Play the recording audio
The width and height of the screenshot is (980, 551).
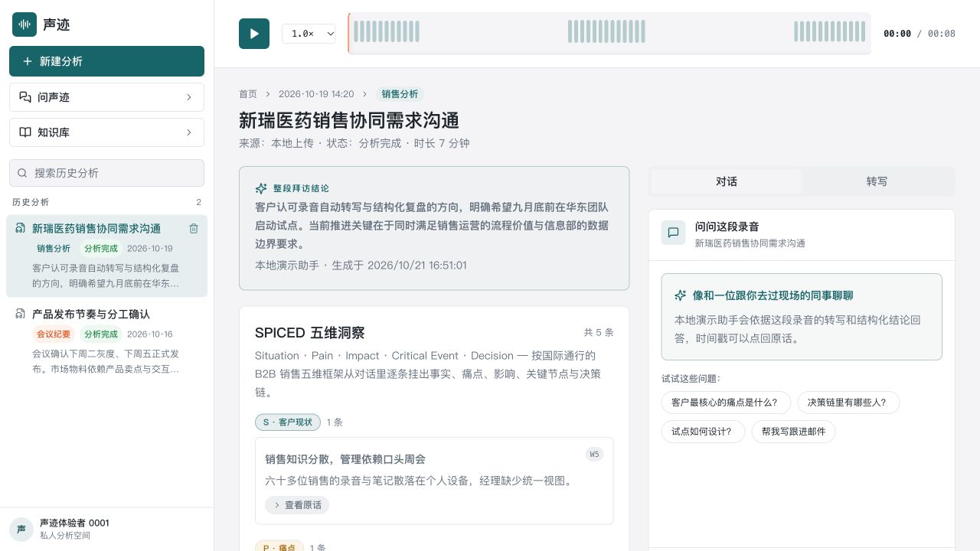[254, 34]
